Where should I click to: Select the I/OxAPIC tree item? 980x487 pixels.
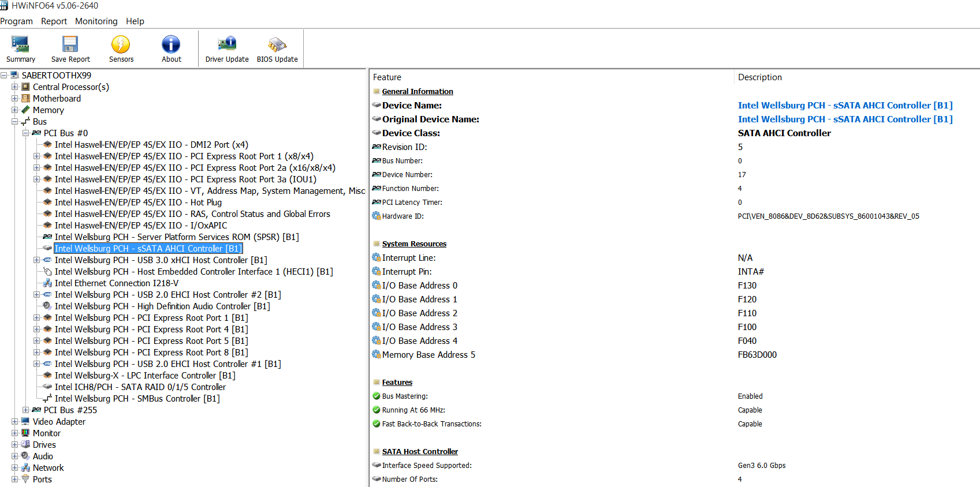point(141,226)
